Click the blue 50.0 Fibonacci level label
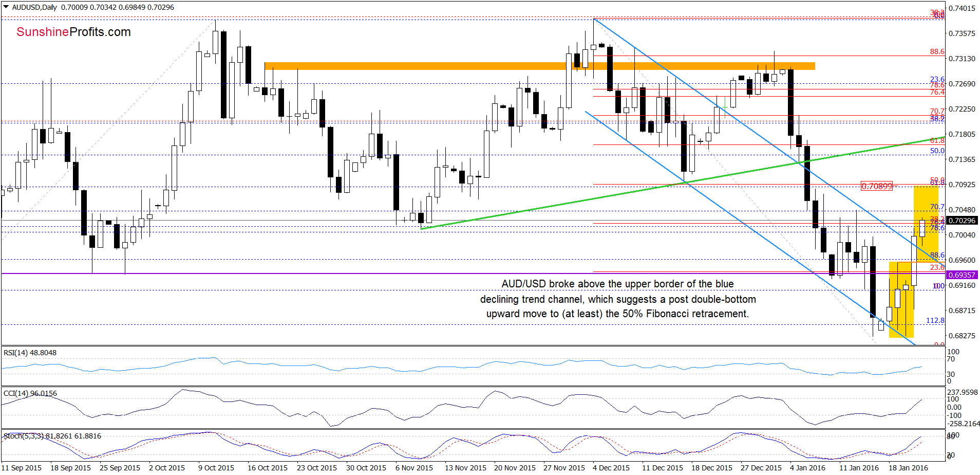This screenshot has height=475, width=980. (937, 151)
